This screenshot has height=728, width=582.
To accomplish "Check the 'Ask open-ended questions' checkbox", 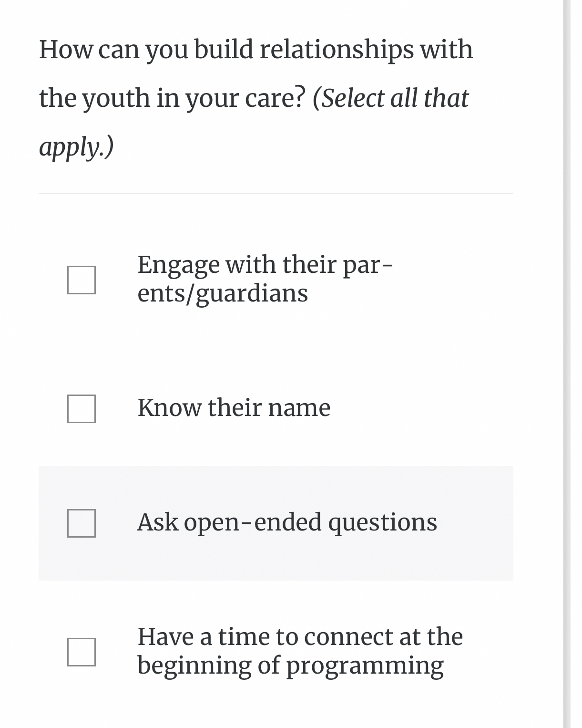I will pyautogui.click(x=82, y=523).
